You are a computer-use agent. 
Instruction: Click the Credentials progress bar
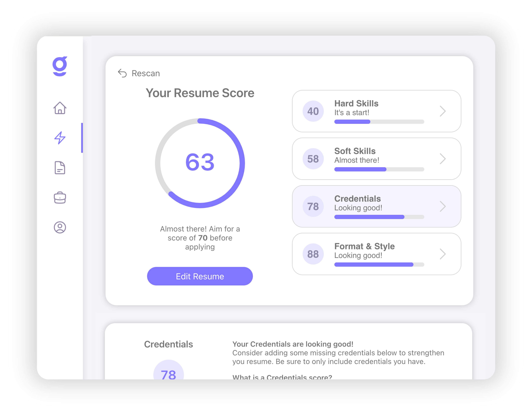tap(379, 217)
